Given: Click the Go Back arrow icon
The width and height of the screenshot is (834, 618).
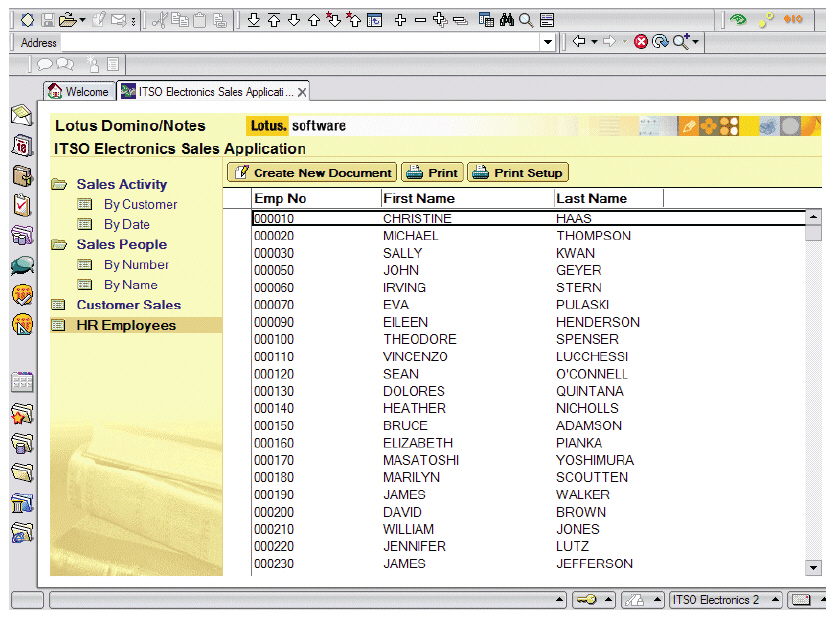Looking at the screenshot, I should (x=579, y=41).
